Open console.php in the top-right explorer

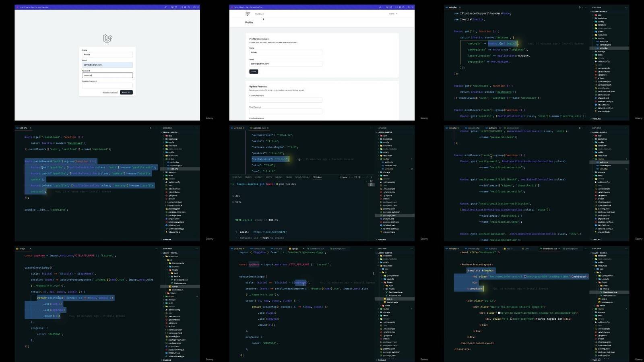click(x=605, y=45)
